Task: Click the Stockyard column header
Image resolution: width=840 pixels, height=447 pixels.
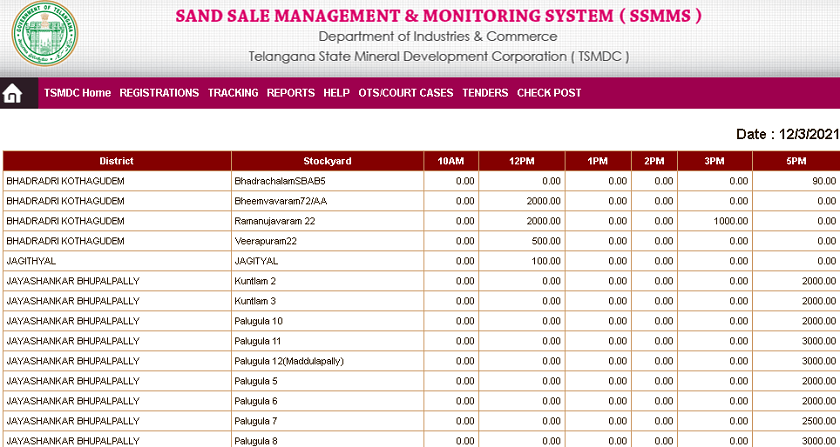Action: (327, 161)
